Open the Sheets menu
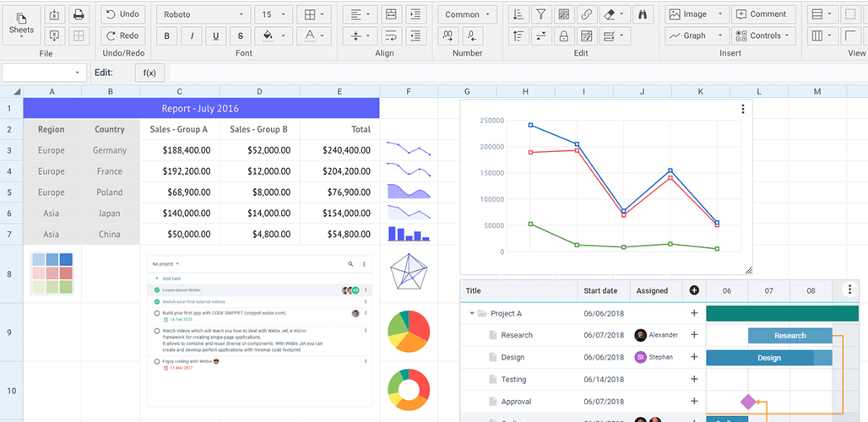The height and width of the screenshot is (422, 868). [21, 24]
